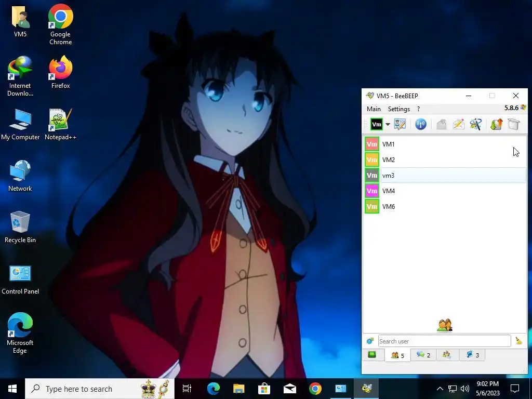Click the taskbar search box
Image resolution: width=532 pixels, height=399 pixels.
click(100, 389)
